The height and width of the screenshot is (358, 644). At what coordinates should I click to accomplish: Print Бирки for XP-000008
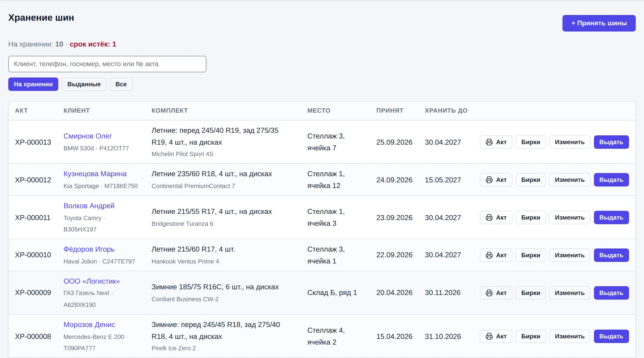530,336
